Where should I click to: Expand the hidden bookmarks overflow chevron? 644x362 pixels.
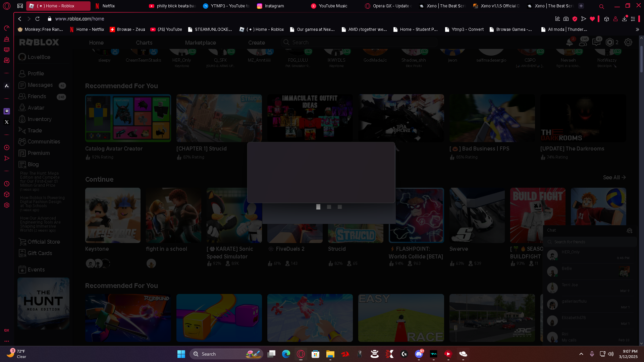pyautogui.click(x=638, y=29)
